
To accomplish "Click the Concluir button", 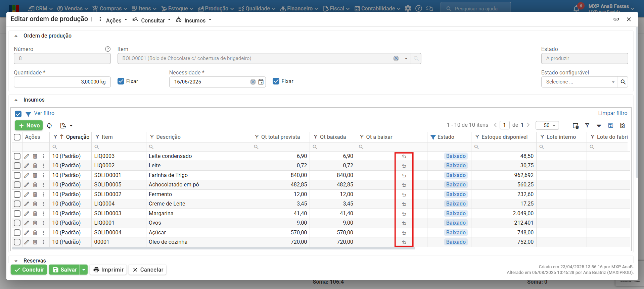I will tap(29, 270).
